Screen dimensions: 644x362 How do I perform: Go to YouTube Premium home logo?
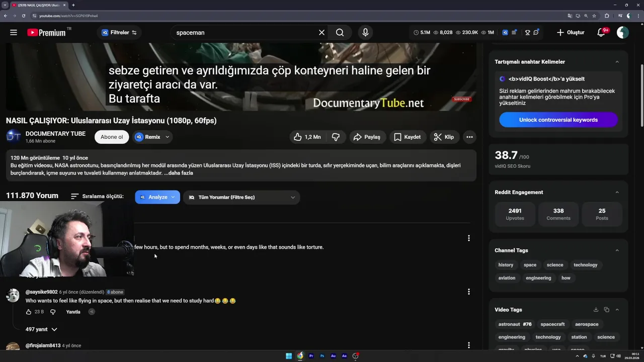click(x=46, y=32)
